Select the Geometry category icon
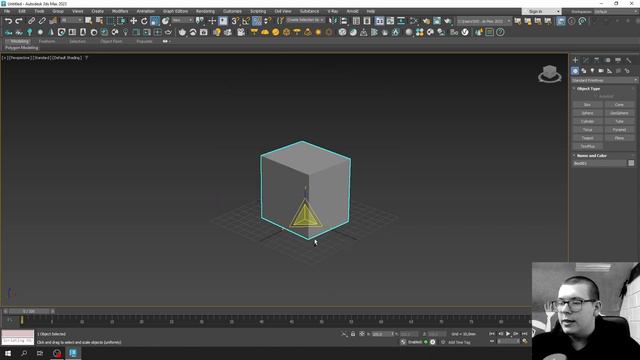The width and height of the screenshot is (640, 360). 575,71
